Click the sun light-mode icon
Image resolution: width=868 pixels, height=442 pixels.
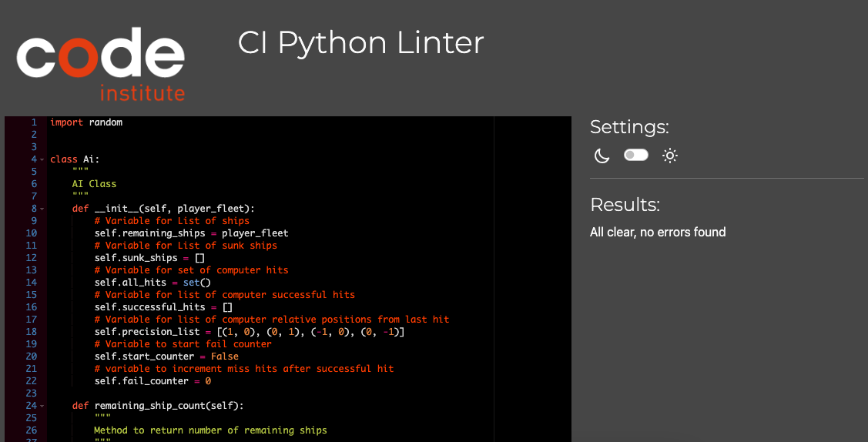coord(670,156)
